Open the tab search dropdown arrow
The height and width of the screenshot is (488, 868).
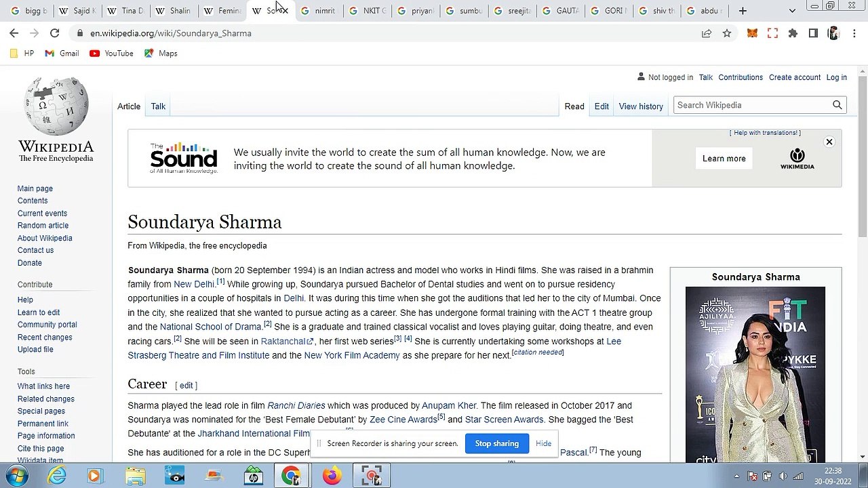(792, 11)
